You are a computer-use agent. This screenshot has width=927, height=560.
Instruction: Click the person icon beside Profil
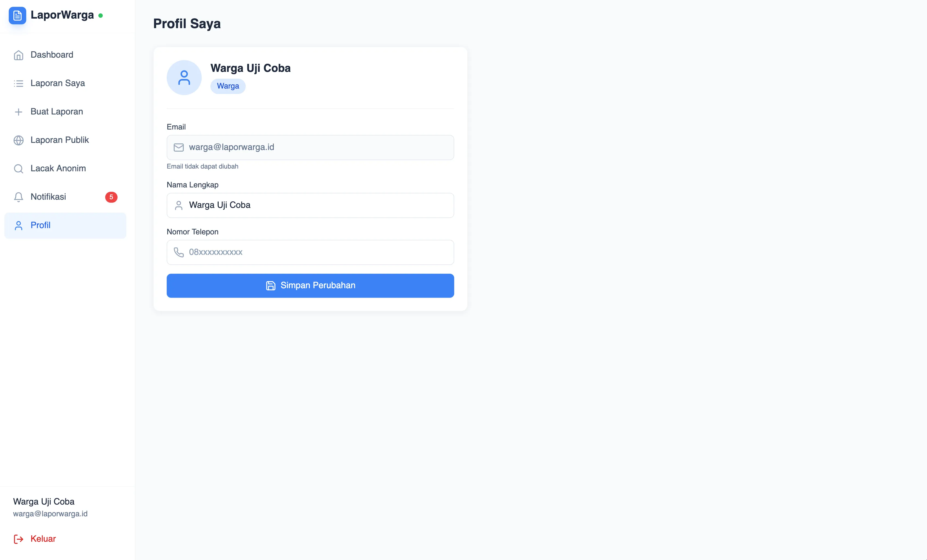pyautogui.click(x=19, y=225)
